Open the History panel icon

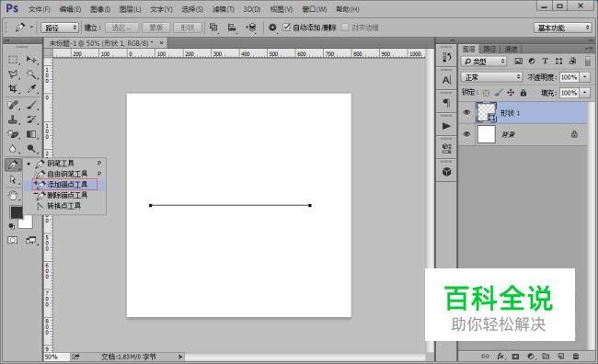point(446,57)
